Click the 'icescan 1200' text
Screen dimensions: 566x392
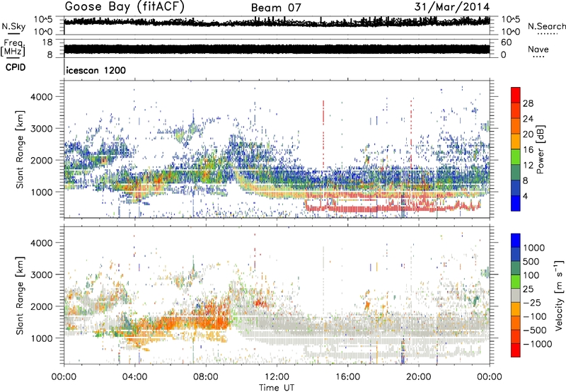click(96, 70)
